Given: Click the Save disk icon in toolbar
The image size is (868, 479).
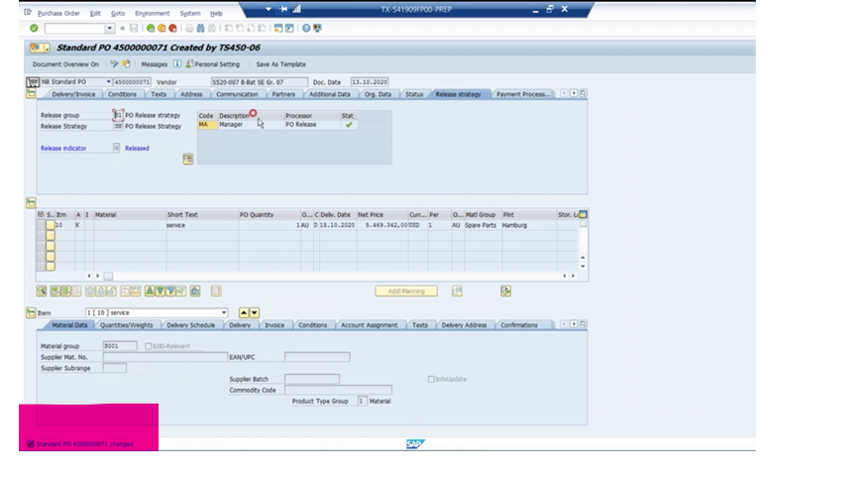Looking at the screenshot, I should (x=134, y=28).
